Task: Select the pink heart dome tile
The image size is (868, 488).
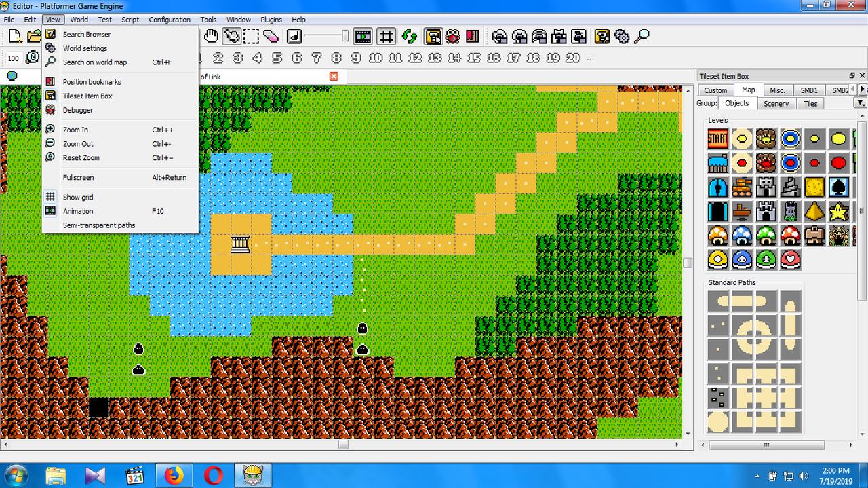Action: point(791,259)
